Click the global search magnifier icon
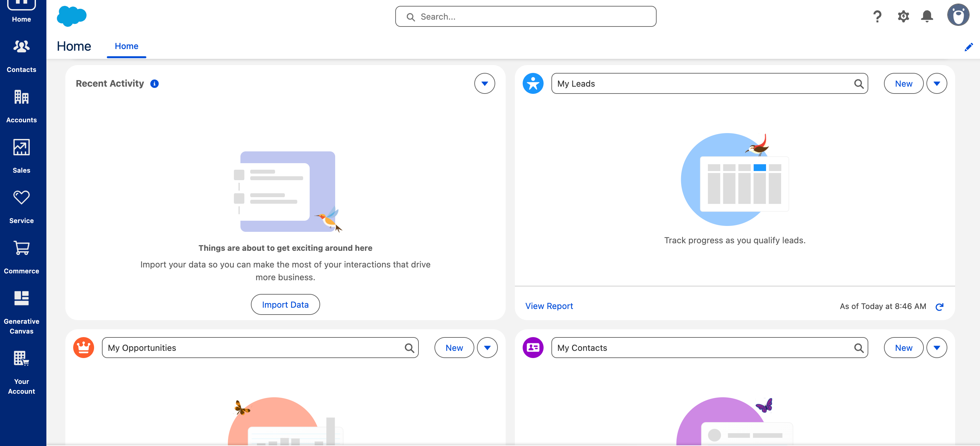Screen dimensions: 980x446 coord(411,17)
